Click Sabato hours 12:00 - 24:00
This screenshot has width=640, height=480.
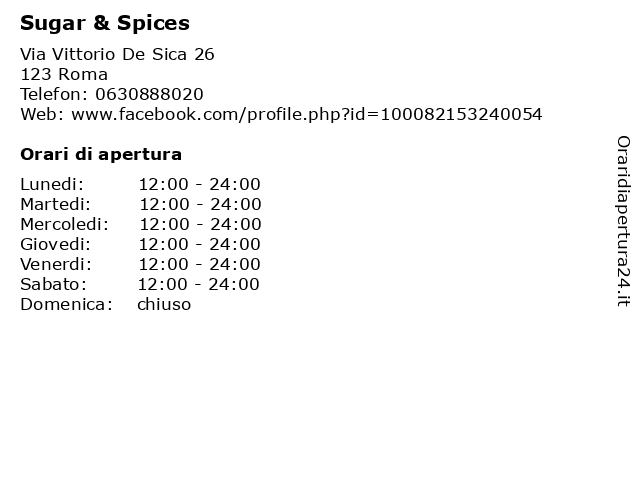199,284
